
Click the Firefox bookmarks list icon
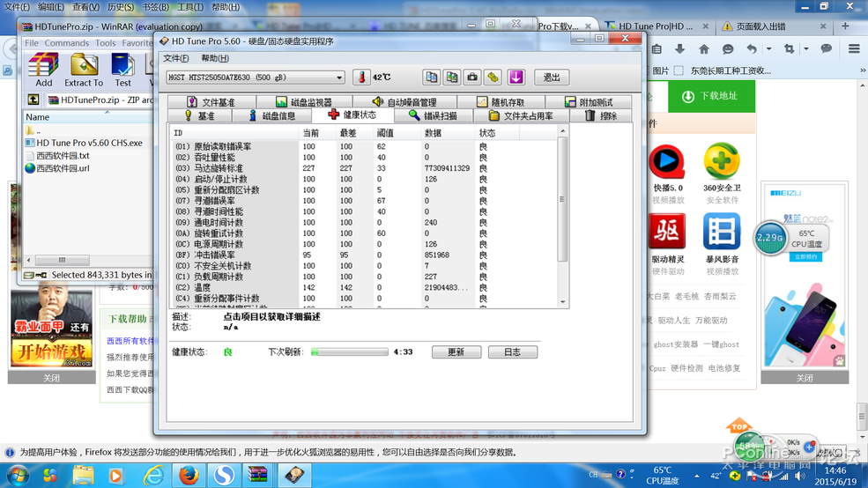click(x=657, y=49)
